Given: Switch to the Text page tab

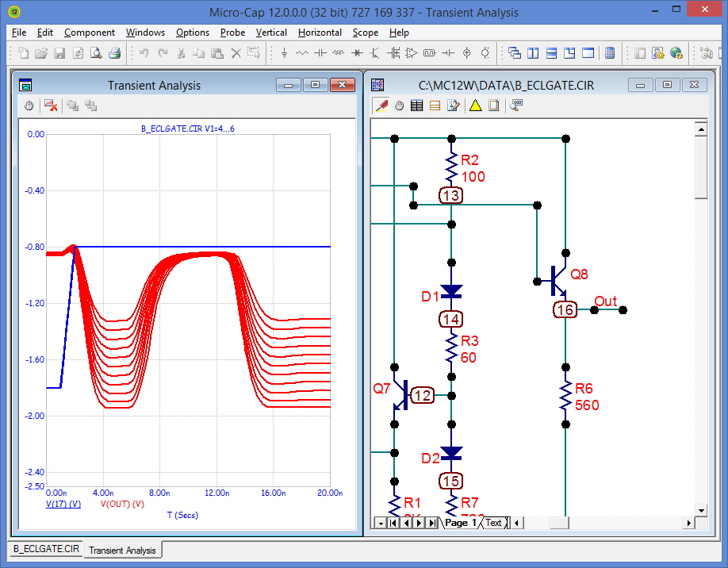Looking at the screenshot, I should tap(494, 523).
